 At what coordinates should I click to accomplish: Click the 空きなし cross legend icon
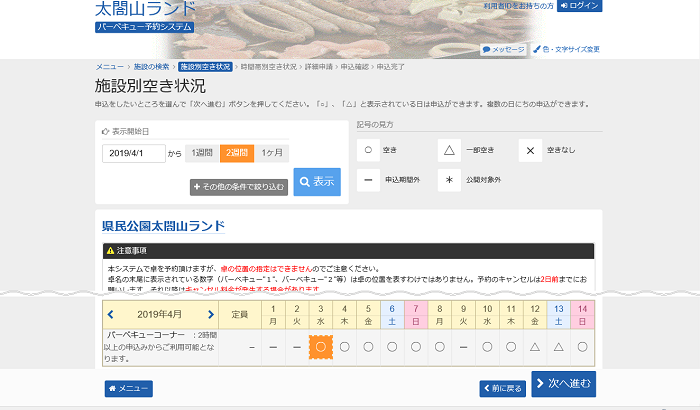point(530,151)
